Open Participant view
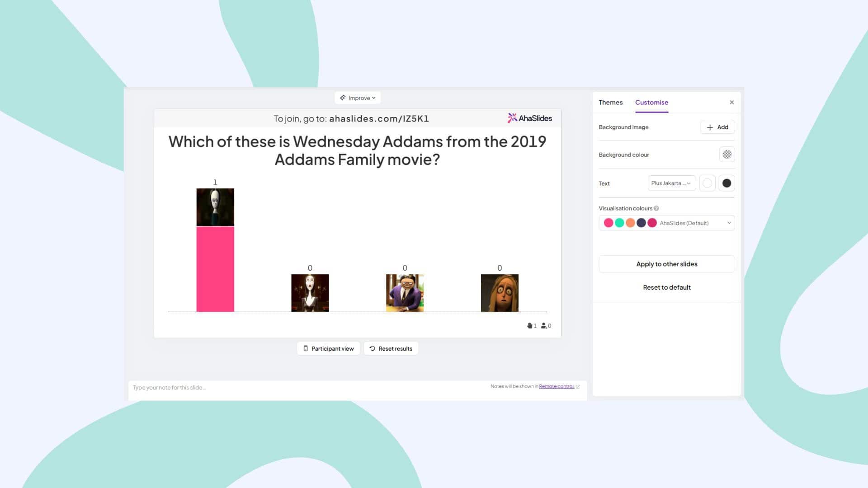Screen dimensions: 868x488 pyautogui.click(x=328, y=348)
